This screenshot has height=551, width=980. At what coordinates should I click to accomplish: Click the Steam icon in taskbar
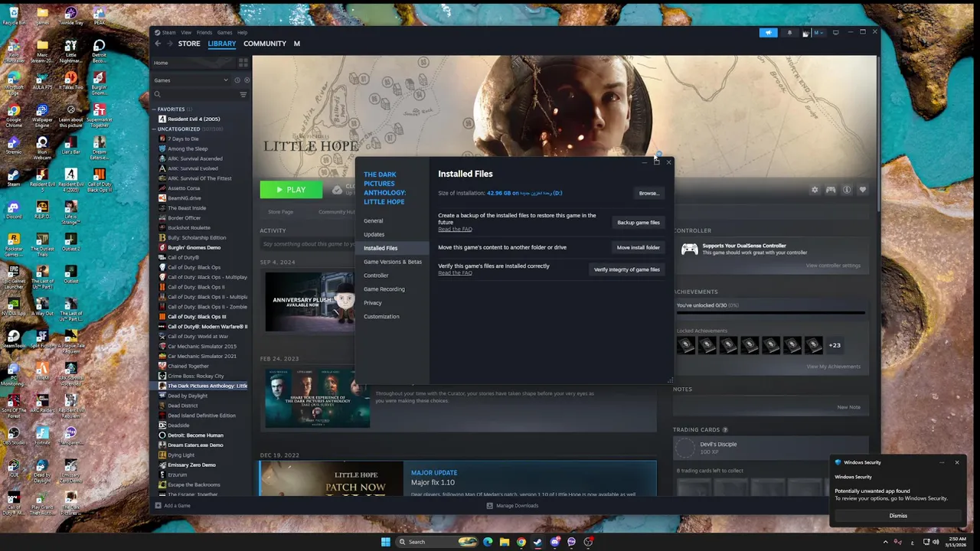[x=538, y=542]
